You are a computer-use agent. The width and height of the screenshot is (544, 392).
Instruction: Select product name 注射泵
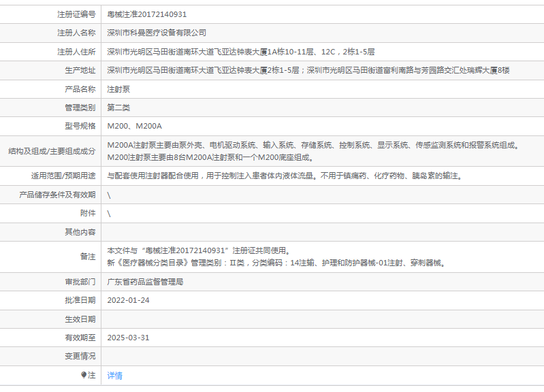click(118, 89)
